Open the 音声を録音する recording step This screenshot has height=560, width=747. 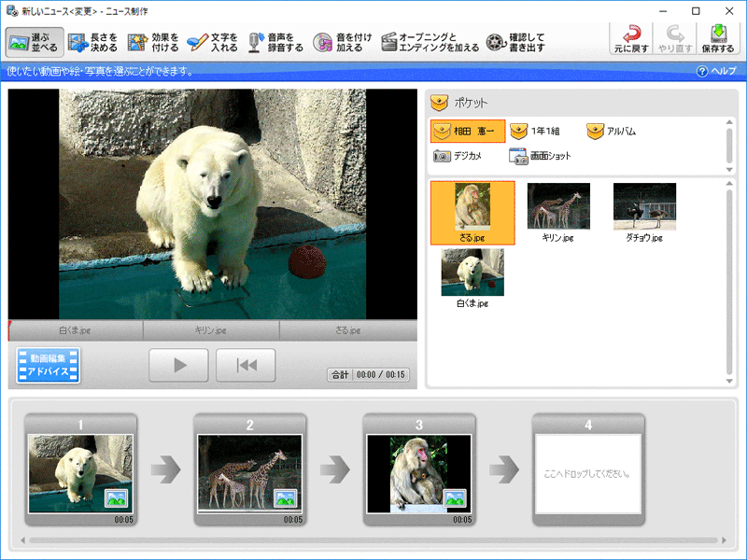coord(275,42)
